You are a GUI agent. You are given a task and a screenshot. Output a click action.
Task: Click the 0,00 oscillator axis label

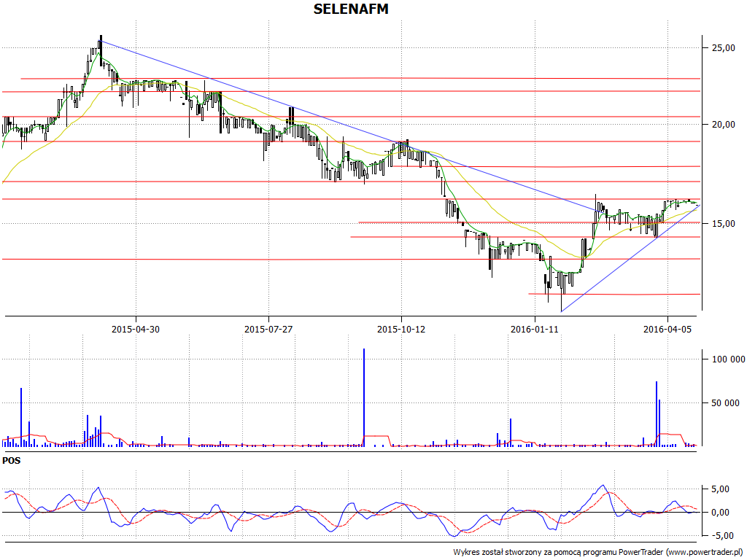[x=720, y=513]
